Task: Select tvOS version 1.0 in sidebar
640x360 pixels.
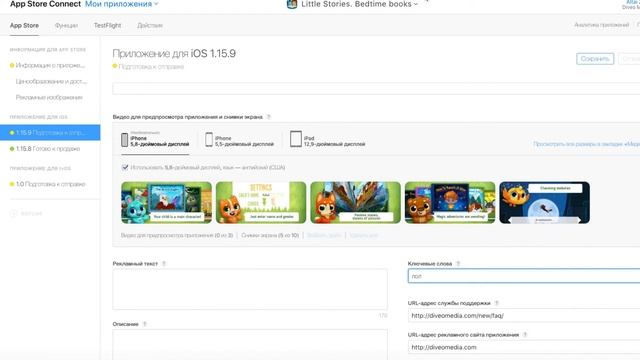Action: pyautogui.click(x=50, y=184)
